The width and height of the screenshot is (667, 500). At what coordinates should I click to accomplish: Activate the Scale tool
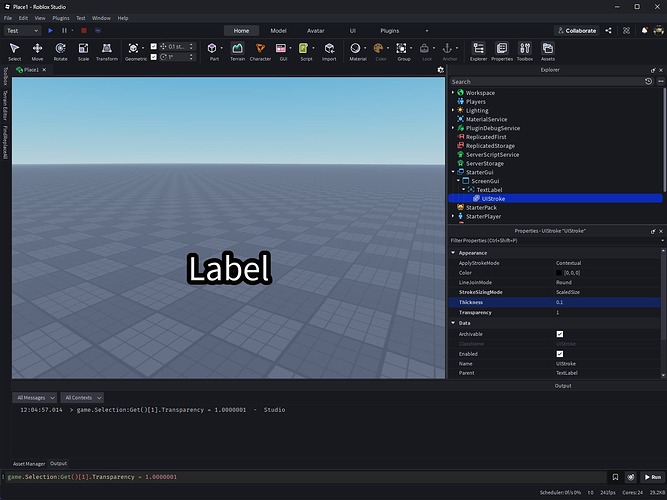83,52
